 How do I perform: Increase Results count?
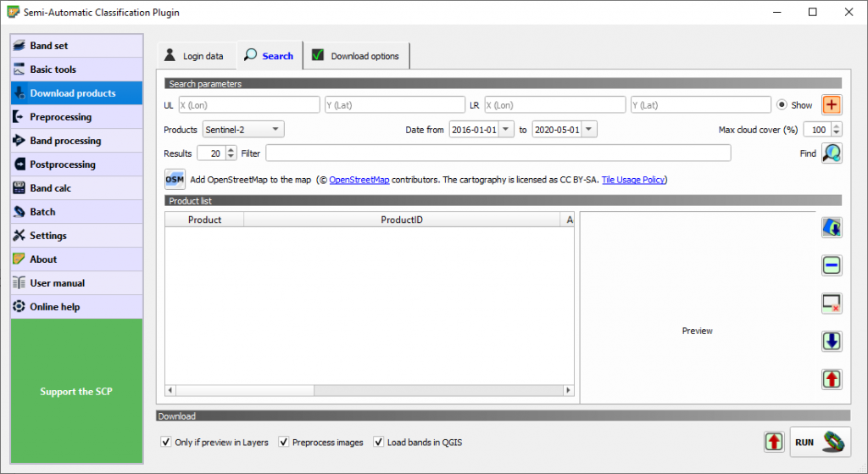click(x=231, y=149)
